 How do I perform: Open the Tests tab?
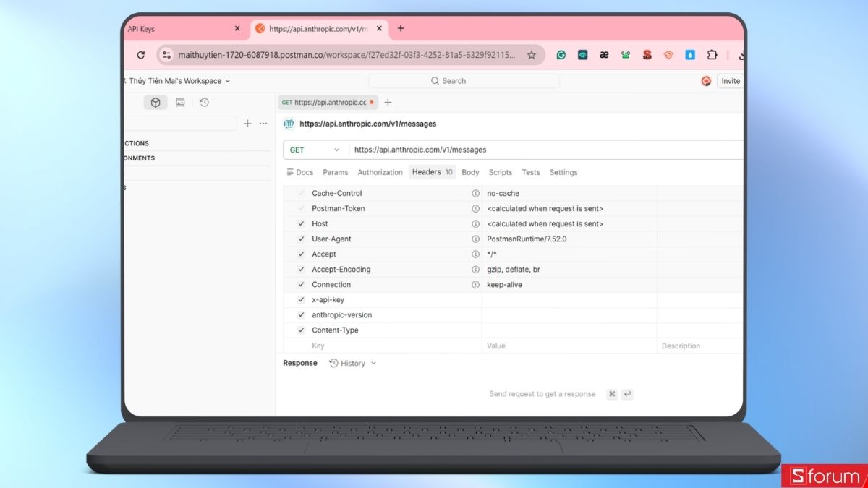tap(531, 172)
